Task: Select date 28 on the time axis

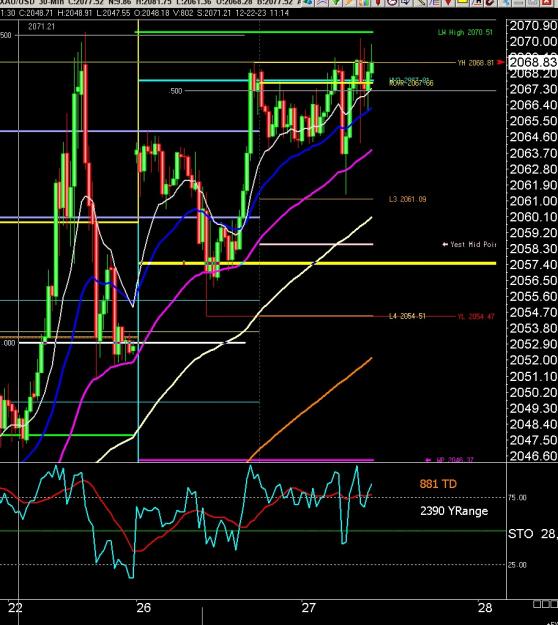Action: pyautogui.click(x=485, y=608)
